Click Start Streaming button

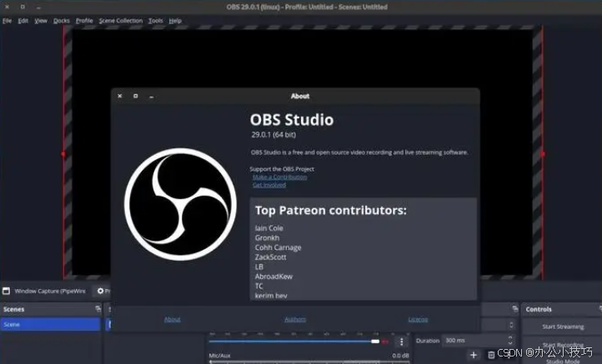[563, 327]
